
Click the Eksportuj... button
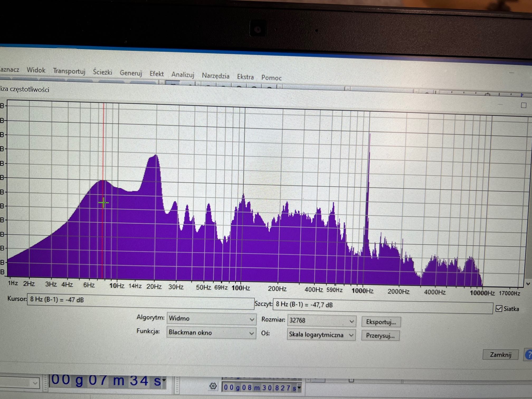click(381, 322)
